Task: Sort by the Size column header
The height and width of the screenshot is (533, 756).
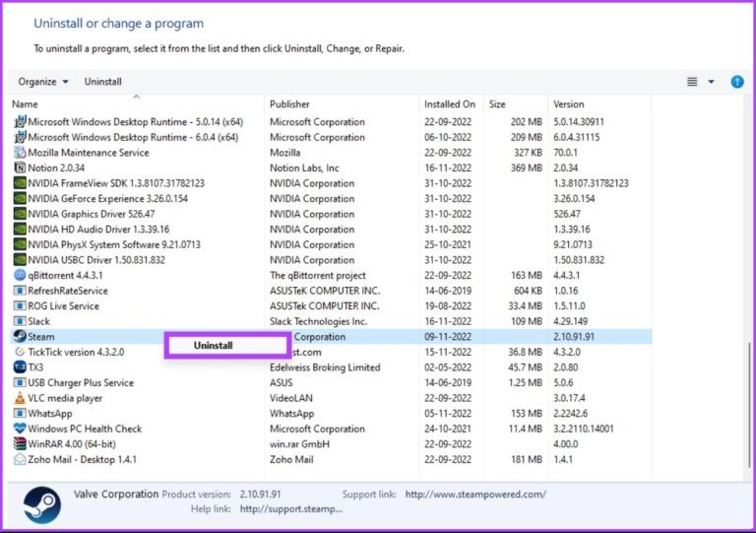Action: tap(496, 103)
